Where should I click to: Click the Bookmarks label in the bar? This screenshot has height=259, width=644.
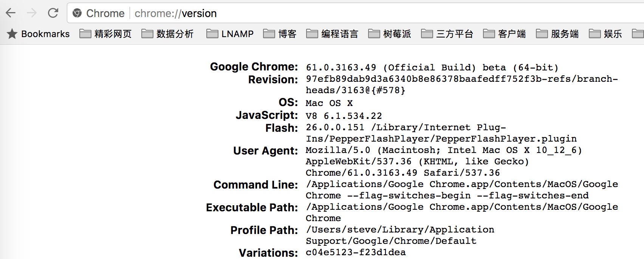pyautogui.click(x=45, y=34)
